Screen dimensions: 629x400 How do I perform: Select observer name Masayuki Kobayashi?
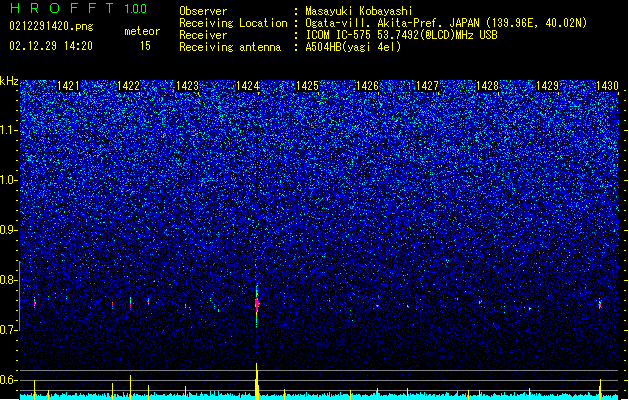point(359,11)
